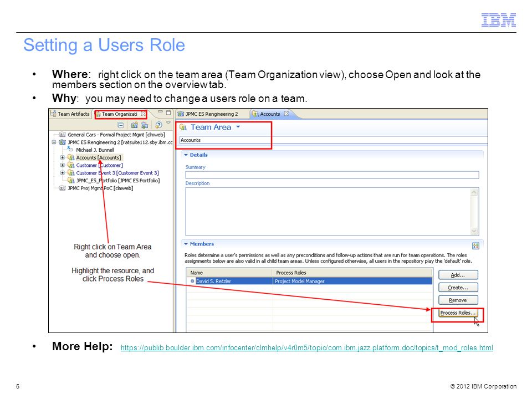Click the Customer Event 3 team area icon

[71, 173]
